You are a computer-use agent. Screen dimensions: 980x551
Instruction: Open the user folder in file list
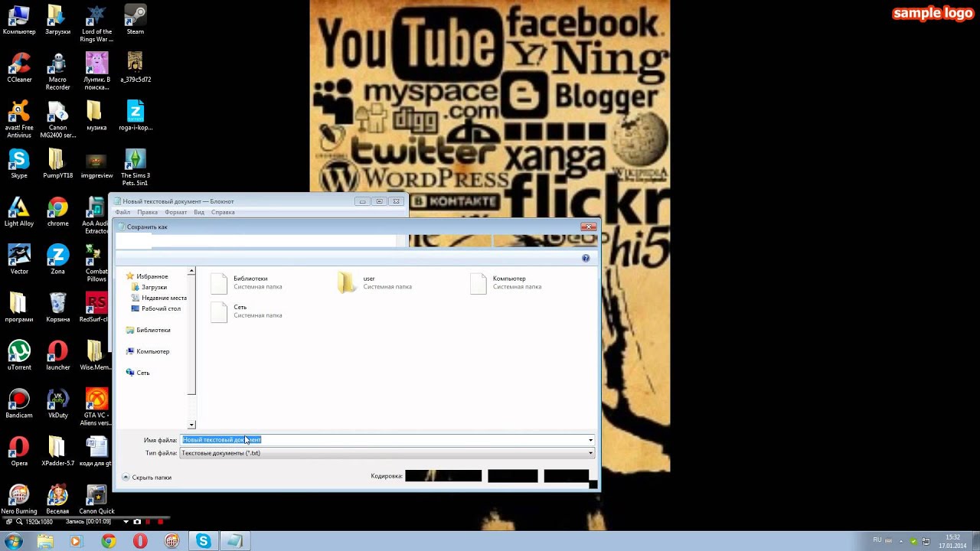[x=375, y=282]
